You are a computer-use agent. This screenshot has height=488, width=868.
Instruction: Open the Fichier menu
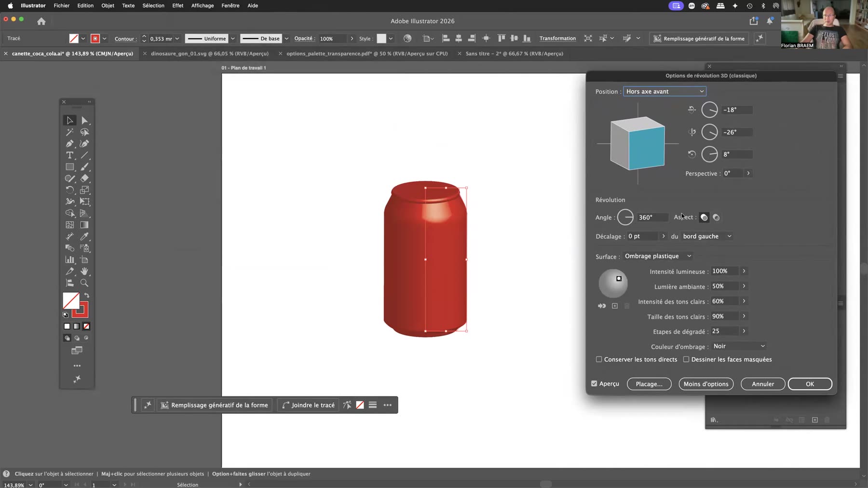point(62,6)
